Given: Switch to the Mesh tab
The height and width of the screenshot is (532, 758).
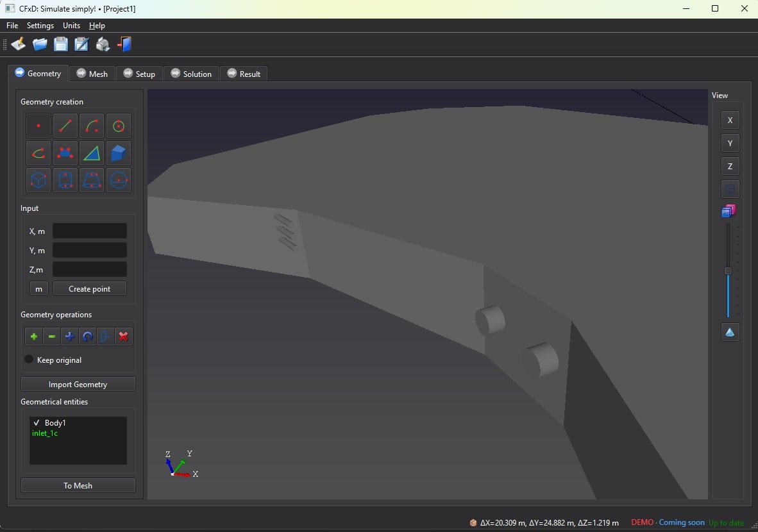Looking at the screenshot, I should [92, 74].
